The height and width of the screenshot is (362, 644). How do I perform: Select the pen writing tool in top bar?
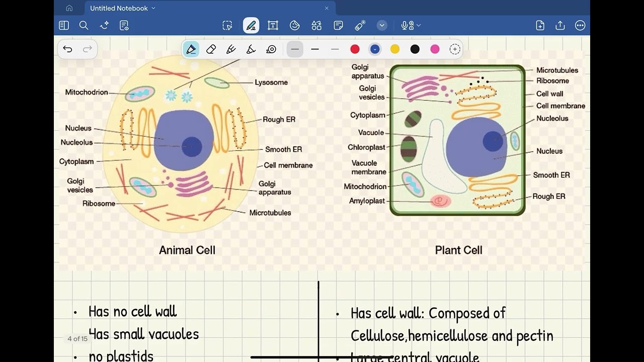tap(251, 25)
